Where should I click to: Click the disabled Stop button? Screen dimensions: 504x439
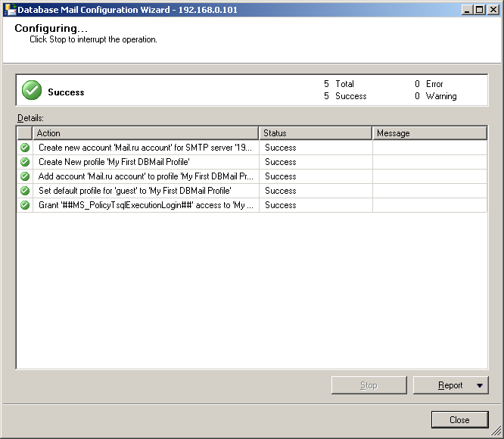click(x=369, y=385)
